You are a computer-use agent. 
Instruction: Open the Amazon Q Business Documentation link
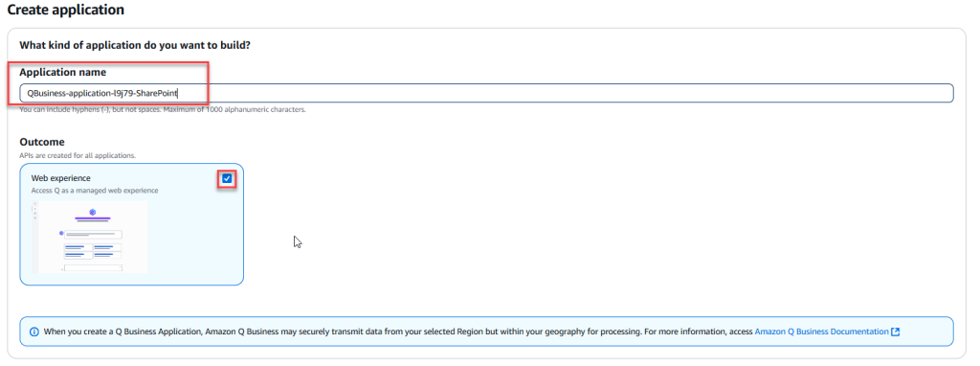click(821, 332)
